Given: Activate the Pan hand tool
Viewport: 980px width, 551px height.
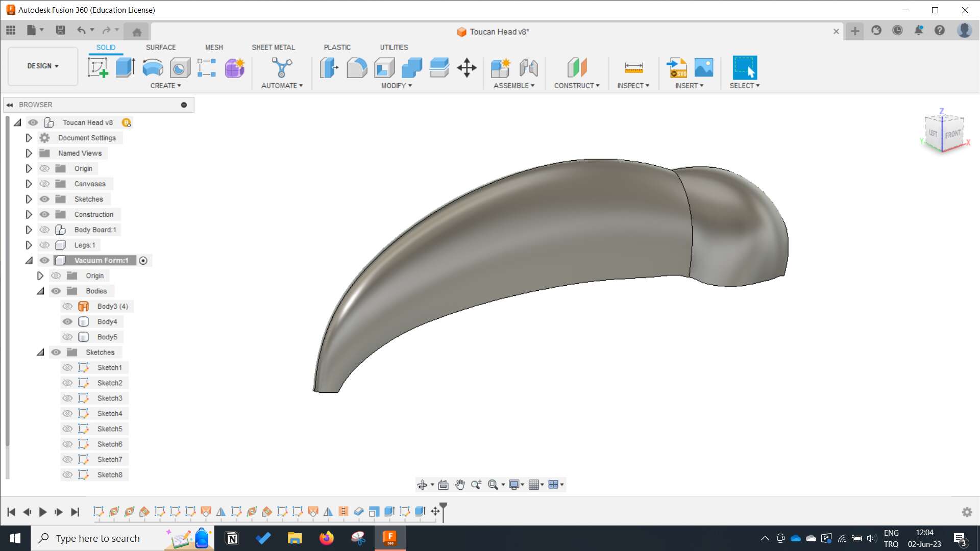Looking at the screenshot, I should point(460,485).
